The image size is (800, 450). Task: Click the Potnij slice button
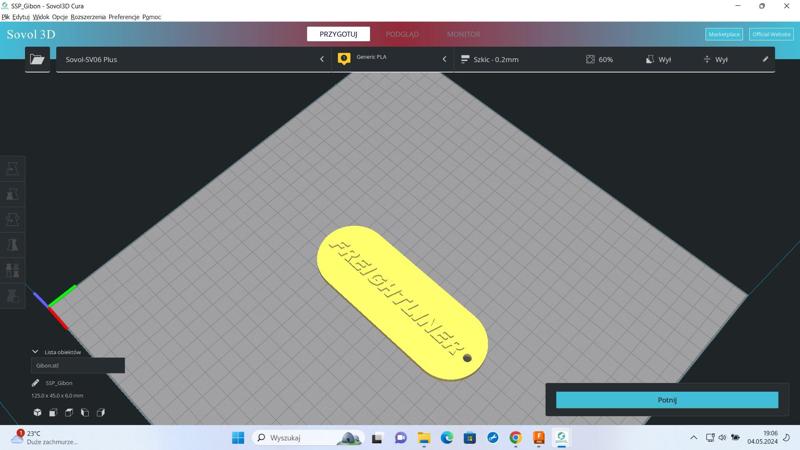[667, 400]
